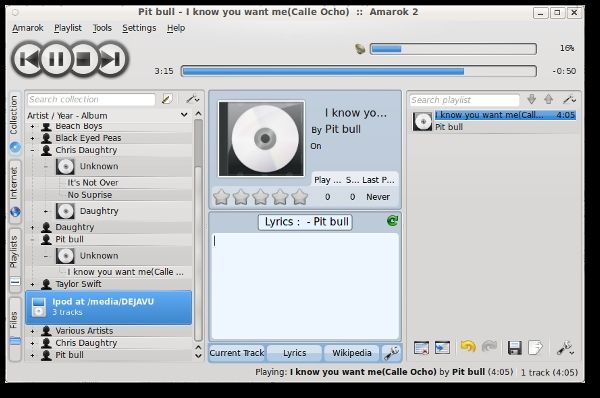This screenshot has height=398, width=600.
Task: Switch to the Files sidebar tab
Action: tap(15, 329)
